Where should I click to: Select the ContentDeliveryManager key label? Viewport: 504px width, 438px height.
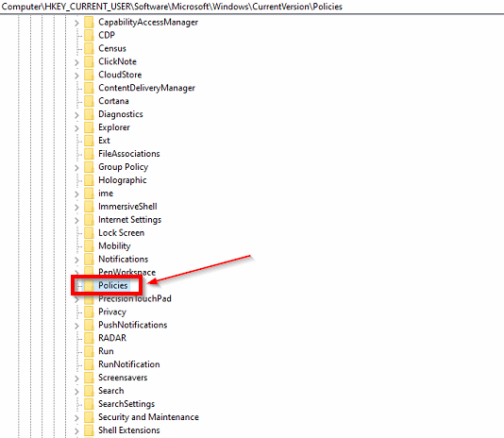146,88
